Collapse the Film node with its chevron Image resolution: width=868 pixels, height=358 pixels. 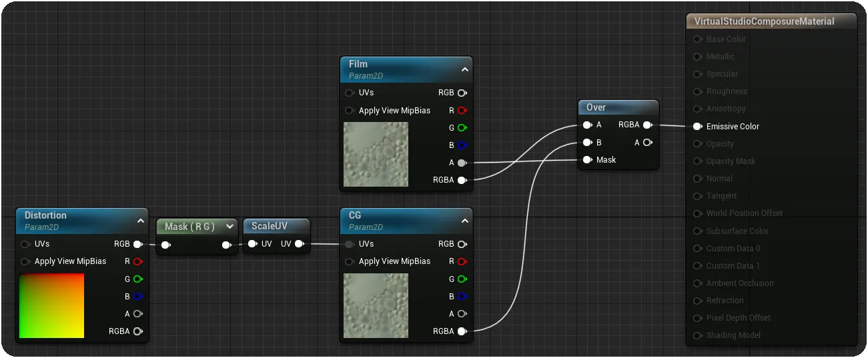click(x=465, y=69)
